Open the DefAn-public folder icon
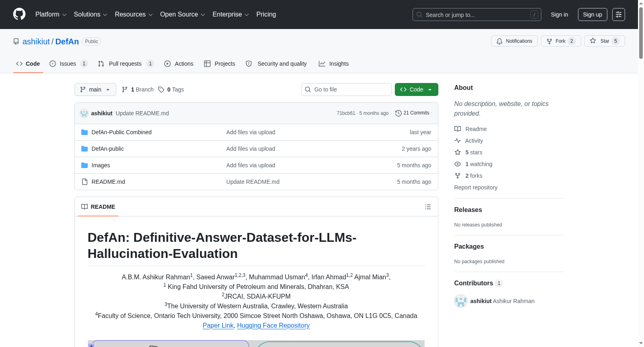The height and width of the screenshot is (347, 644). coord(85,149)
